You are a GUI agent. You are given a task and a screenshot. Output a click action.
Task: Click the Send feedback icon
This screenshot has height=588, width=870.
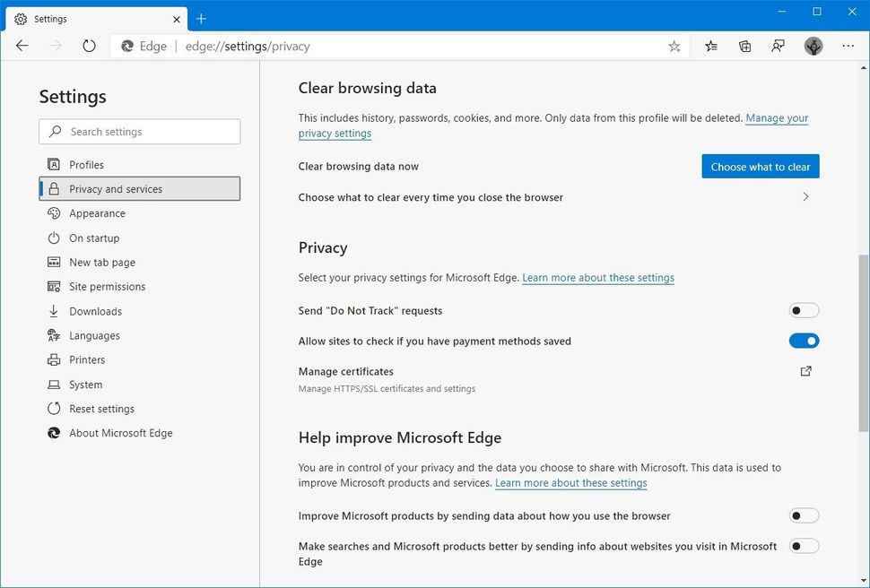click(x=779, y=46)
